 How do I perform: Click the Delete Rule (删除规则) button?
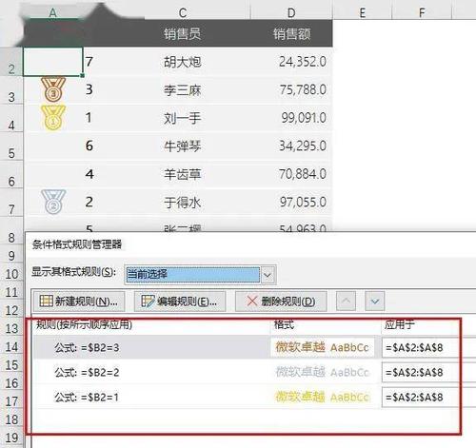(281, 302)
